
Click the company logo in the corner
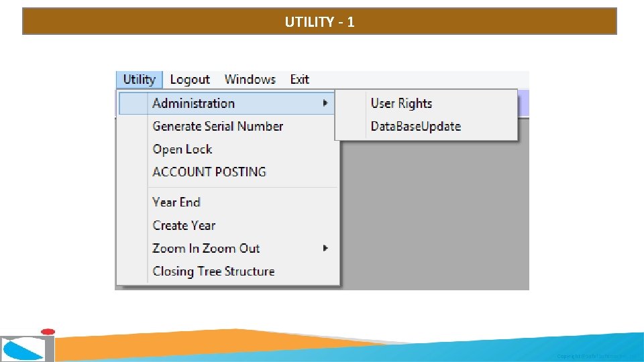[28, 346]
